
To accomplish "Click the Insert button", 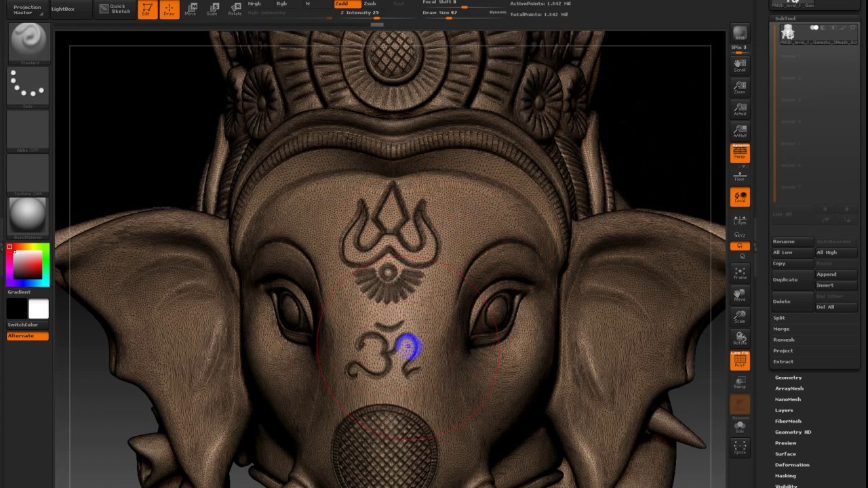I will point(836,285).
